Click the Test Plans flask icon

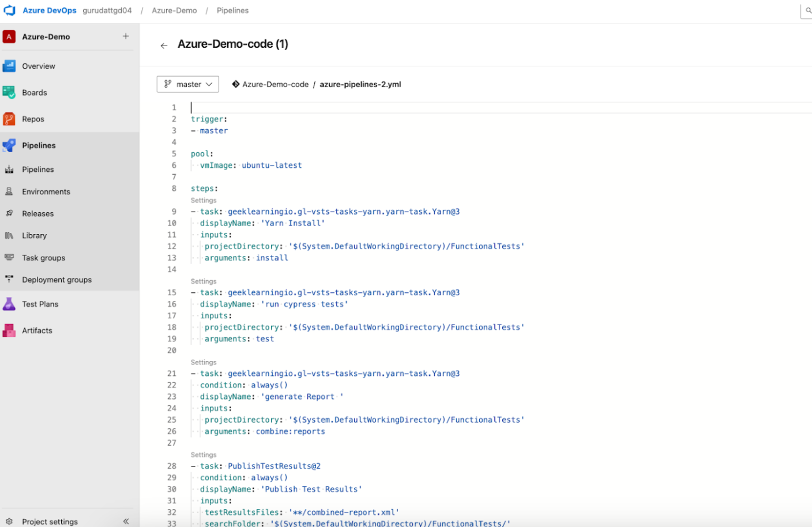(x=9, y=304)
